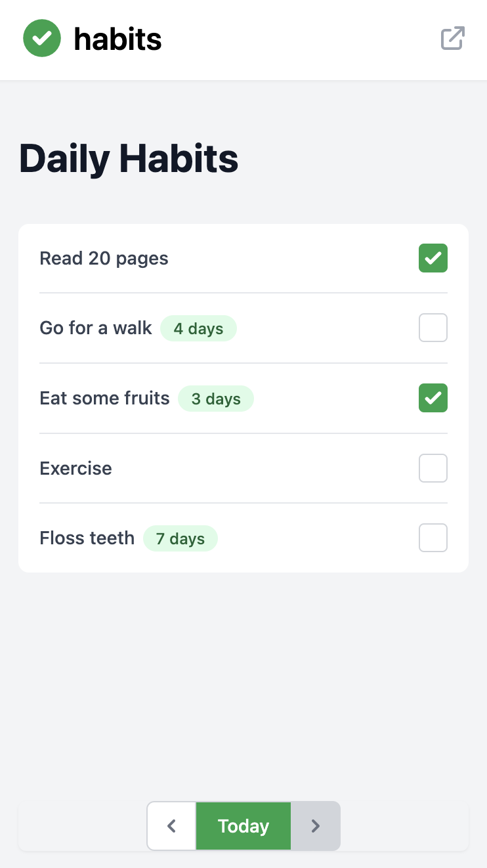Click the previous day chevron arrow
The width and height of the screenshot is (487, 868).
point(171,826)
